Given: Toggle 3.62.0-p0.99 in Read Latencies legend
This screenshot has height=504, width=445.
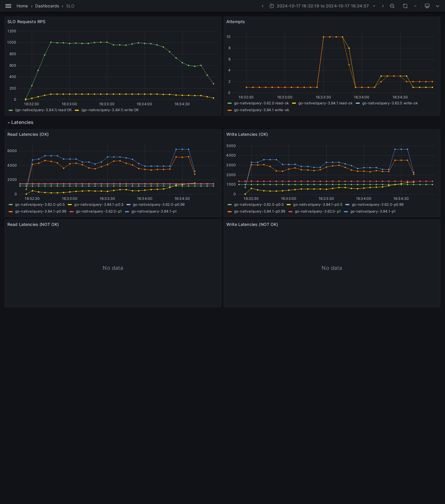Looking at the screenshot, I should pyautogui.click(x=159, y=205).
